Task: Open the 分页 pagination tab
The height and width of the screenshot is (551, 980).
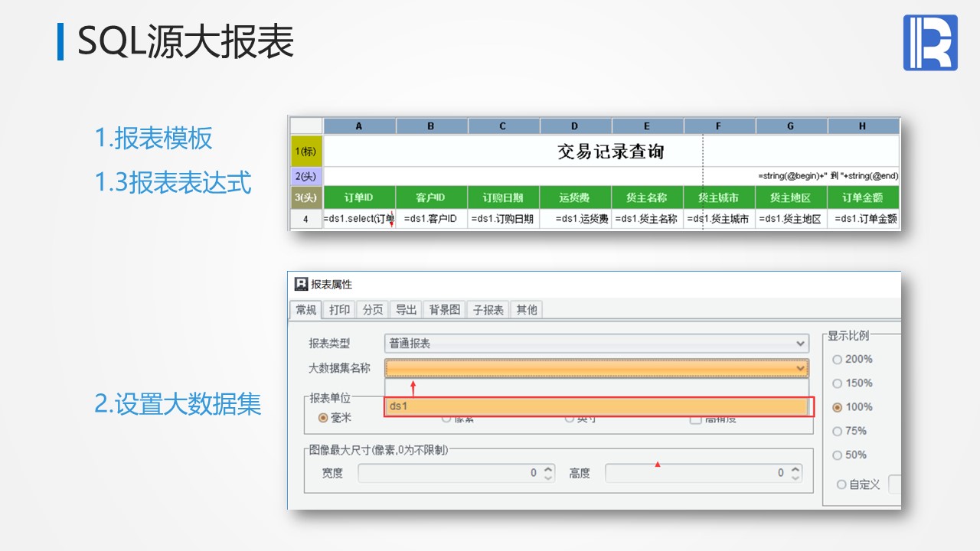Action: (373, 309)
